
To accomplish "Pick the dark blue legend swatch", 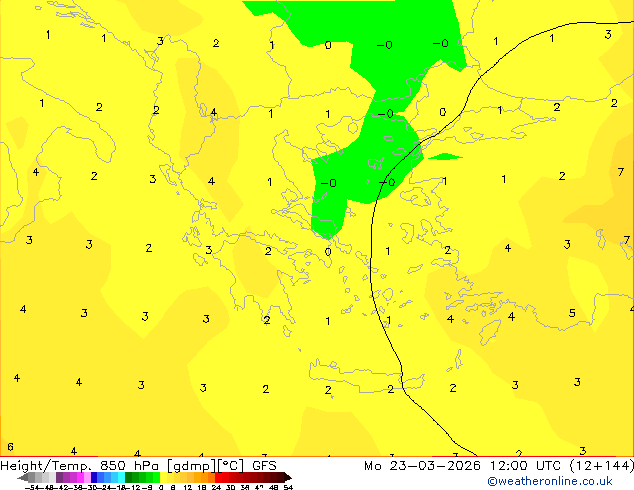I will coord(94,477).
